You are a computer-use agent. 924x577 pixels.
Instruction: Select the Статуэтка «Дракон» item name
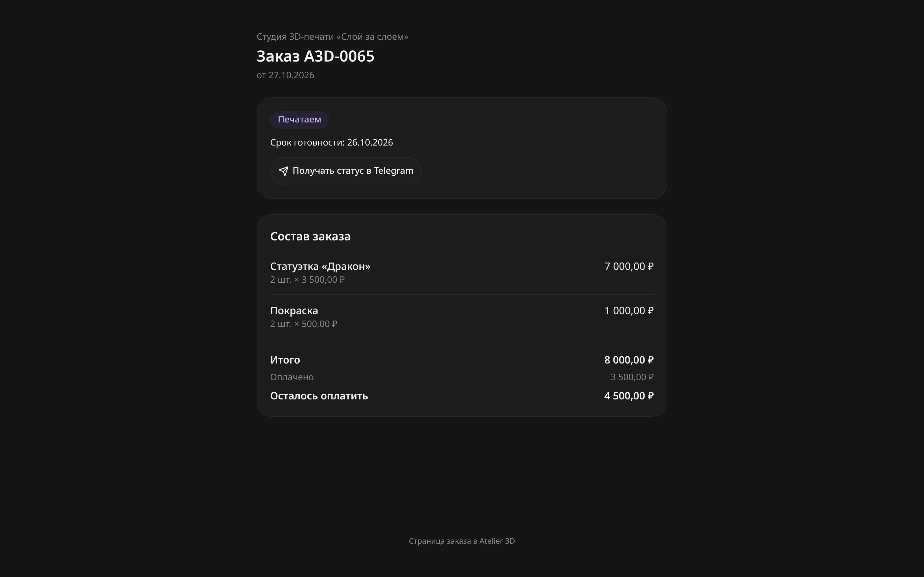320,266
